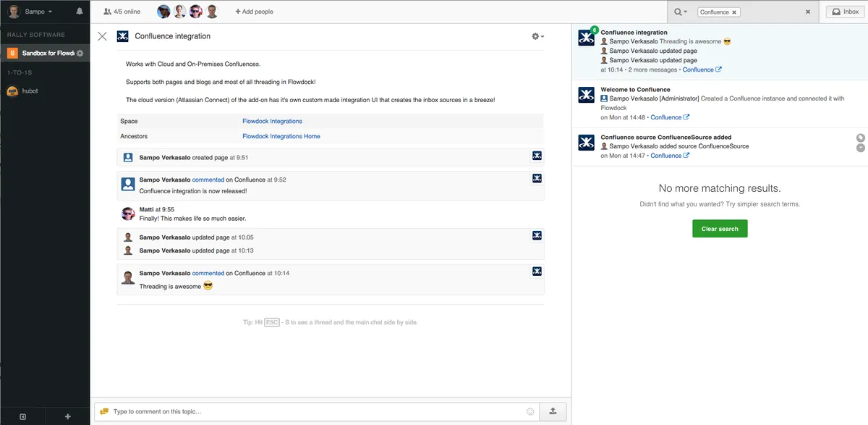Open search options magnifier dropdown
This screenshot has height=425, width=868.
point(680,12)
